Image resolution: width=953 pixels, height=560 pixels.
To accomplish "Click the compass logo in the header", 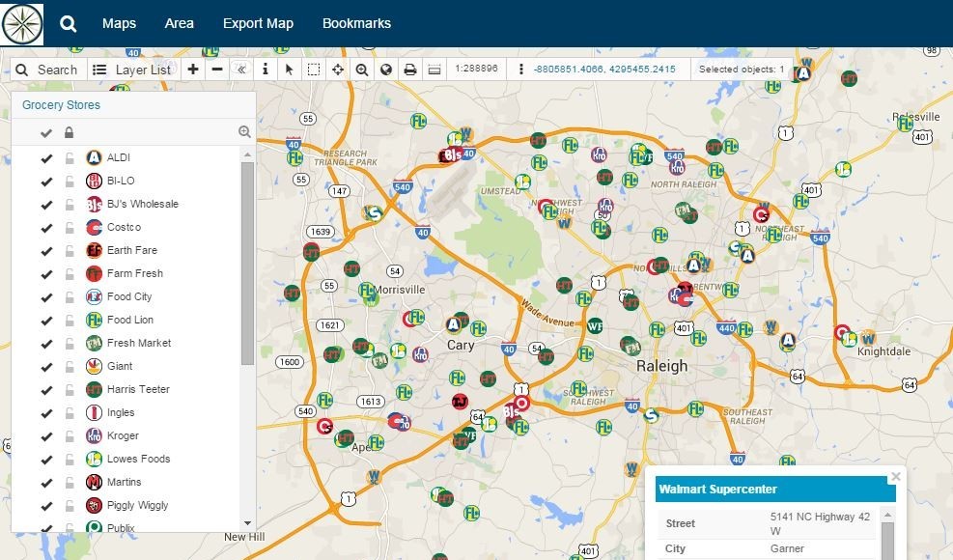I will 22,24.
